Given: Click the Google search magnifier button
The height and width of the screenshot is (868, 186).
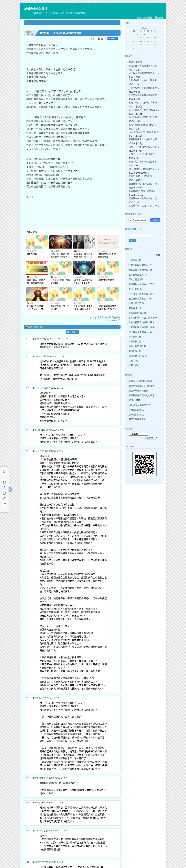Looking at the screenshot, I should (155, 220).
